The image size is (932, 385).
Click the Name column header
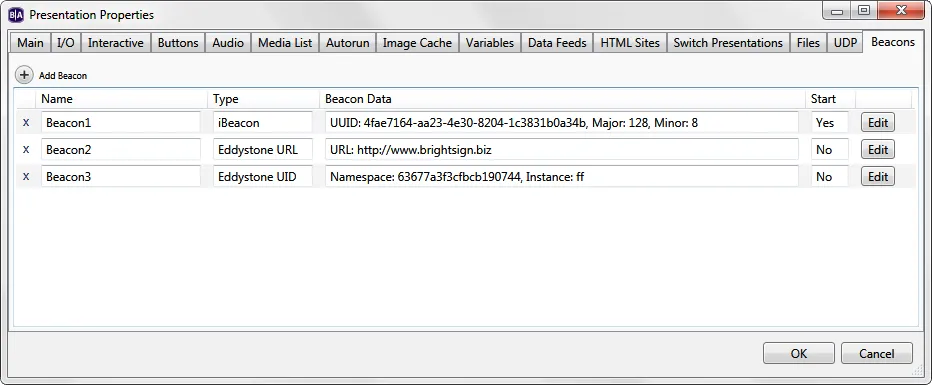coord(121,99)
